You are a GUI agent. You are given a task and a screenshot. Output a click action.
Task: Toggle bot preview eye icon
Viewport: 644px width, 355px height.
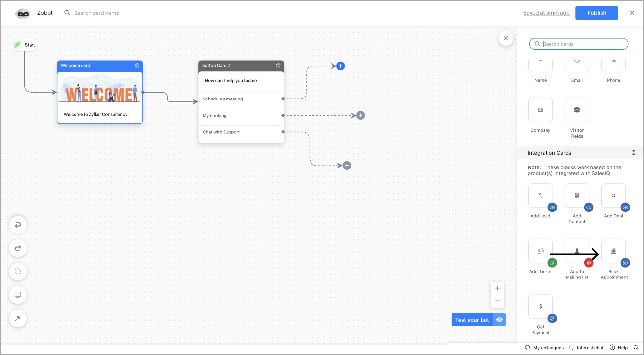pos(499,320)
